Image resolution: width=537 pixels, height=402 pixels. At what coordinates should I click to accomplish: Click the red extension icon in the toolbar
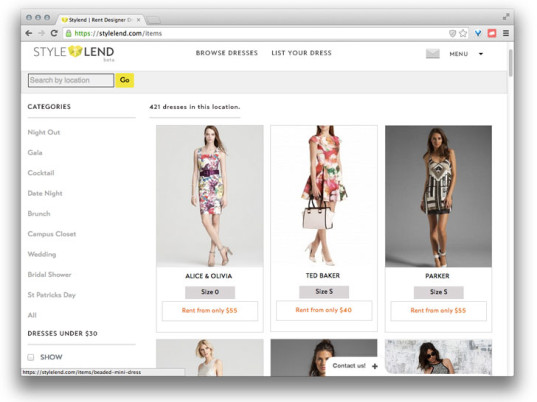492,33
